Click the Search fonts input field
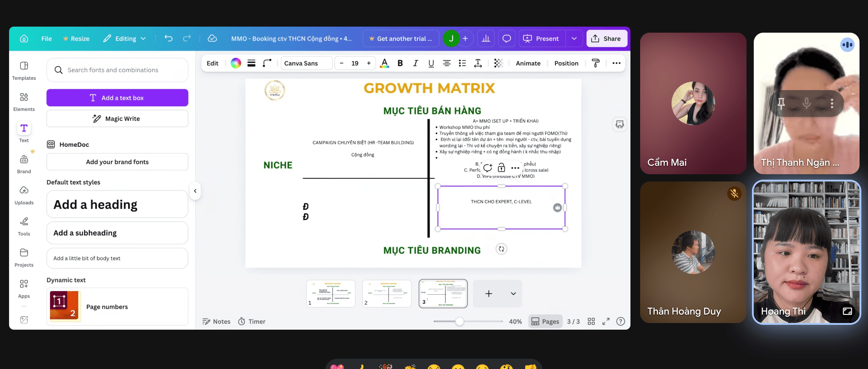Screen dimensions: 868x369 (x=117, y=70)
